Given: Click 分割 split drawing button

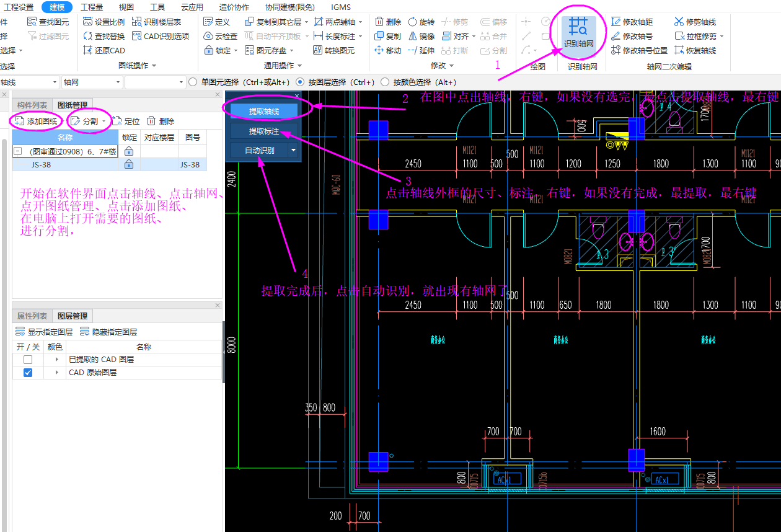Looking at the screenshot, I should (x=86, y=121).
